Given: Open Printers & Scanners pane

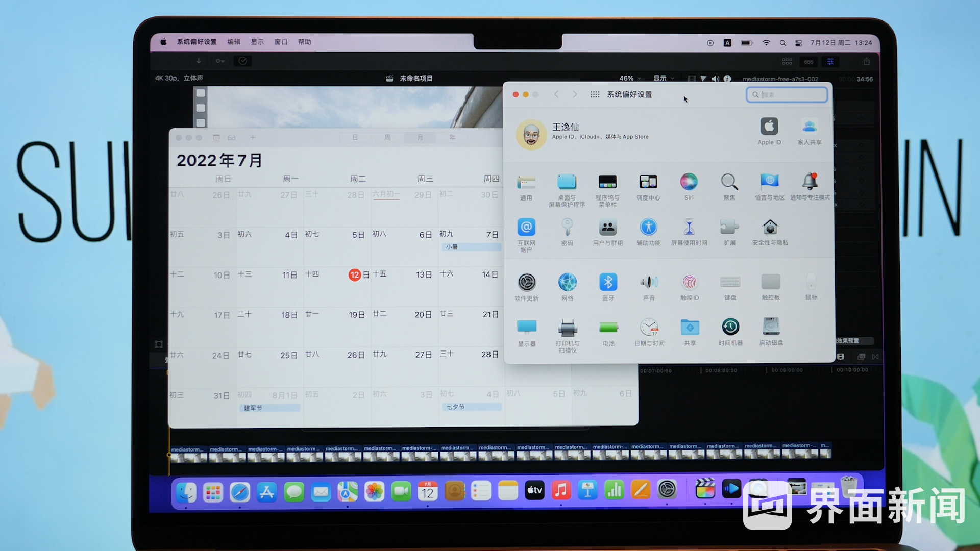Looking at the screenshot, I should (568, 327).
